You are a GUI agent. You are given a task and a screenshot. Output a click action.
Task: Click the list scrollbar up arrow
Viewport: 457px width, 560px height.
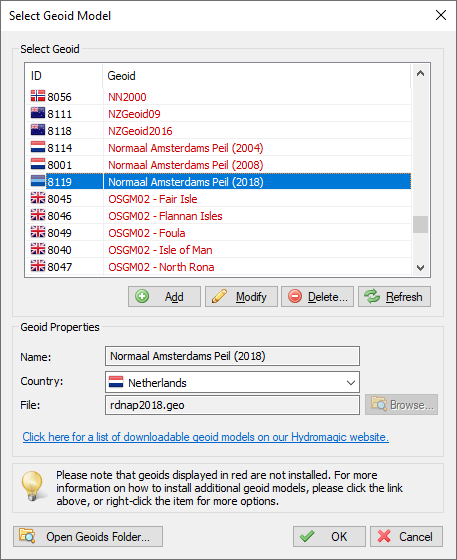[x=421, y=74]
